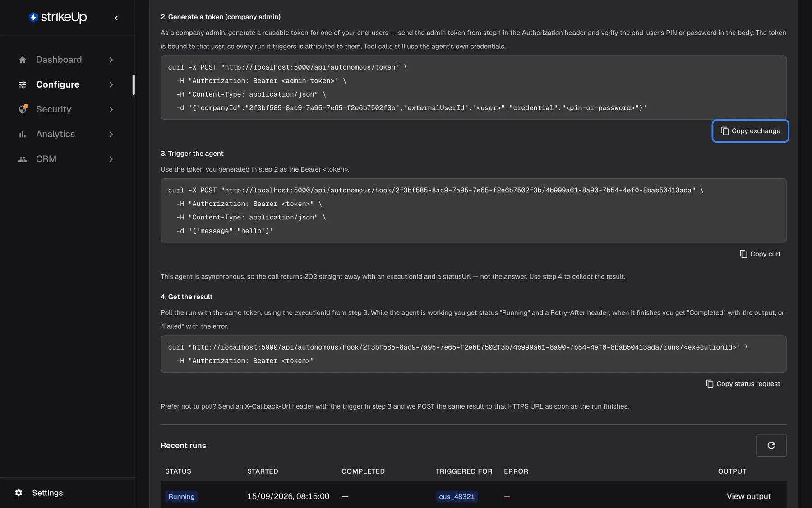The width and height of the screenshot is (812, 508).
Task: Click the trigger agent curl code block
Action: (x=474, y=210)
